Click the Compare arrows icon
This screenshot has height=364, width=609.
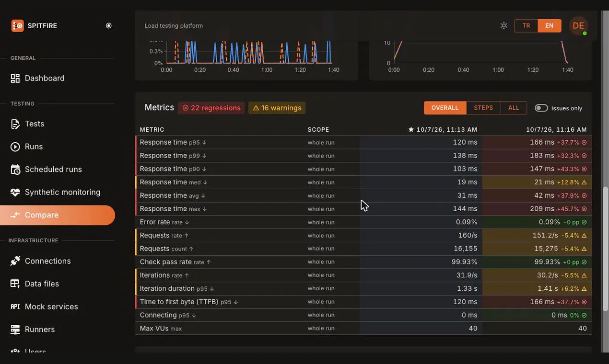click(x=15, y=215)
